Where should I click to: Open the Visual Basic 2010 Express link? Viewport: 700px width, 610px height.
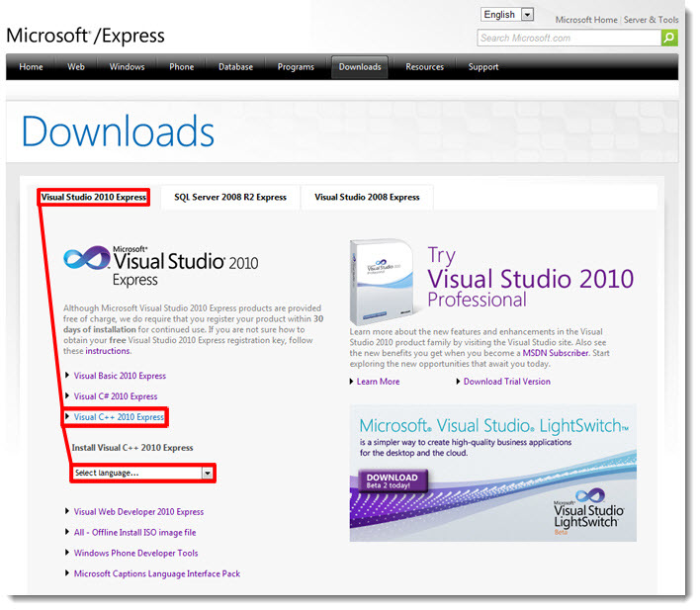pos(120,376)
